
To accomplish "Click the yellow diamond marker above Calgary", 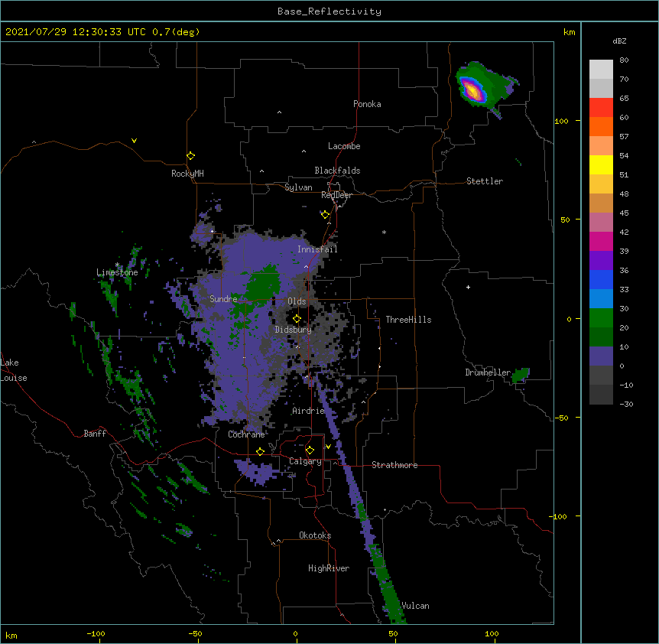I will [310, 450].
